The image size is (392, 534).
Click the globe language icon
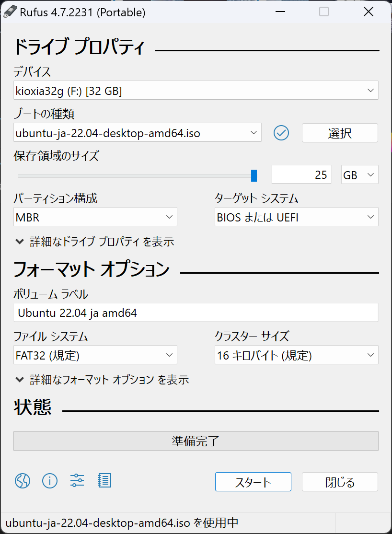click(23, 480)
